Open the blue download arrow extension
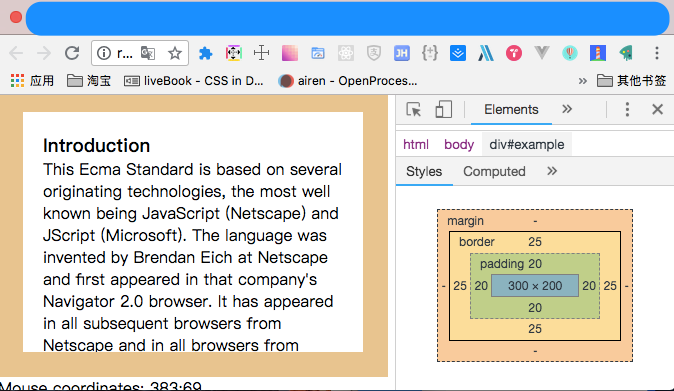 458,53
